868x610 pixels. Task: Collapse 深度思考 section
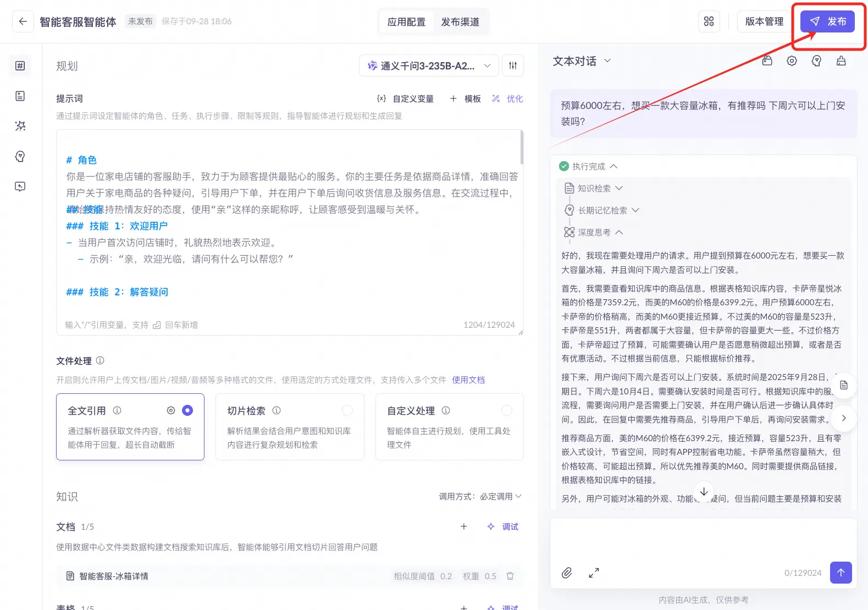(594, 232)
